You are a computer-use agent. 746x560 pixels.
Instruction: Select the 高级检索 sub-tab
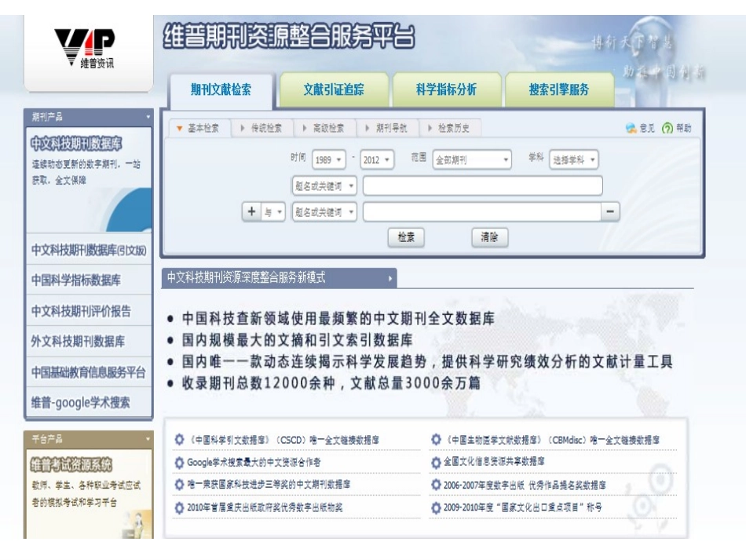324,129
